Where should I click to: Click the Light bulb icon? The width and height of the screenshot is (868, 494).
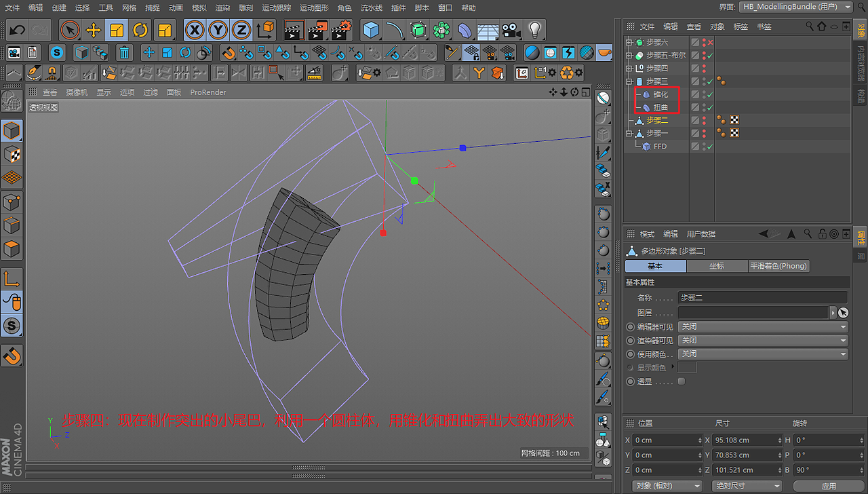coord(535,30)
